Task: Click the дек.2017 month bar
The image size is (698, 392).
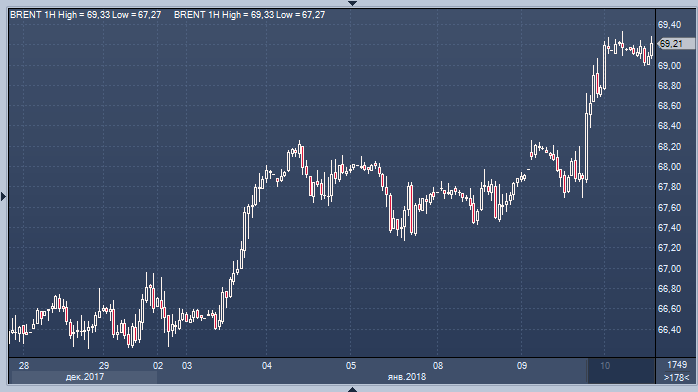Action: (x=84, y=377)
